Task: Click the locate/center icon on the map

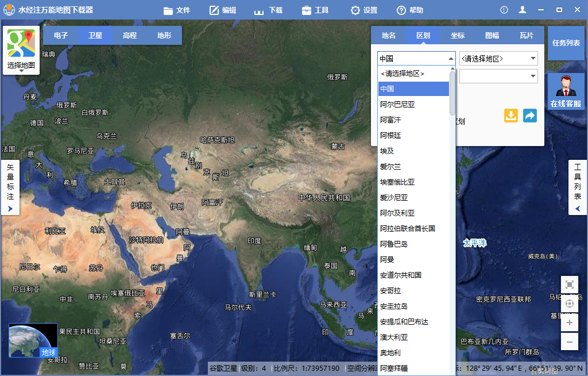Action: pyautogui.click(x=569, y=303)
